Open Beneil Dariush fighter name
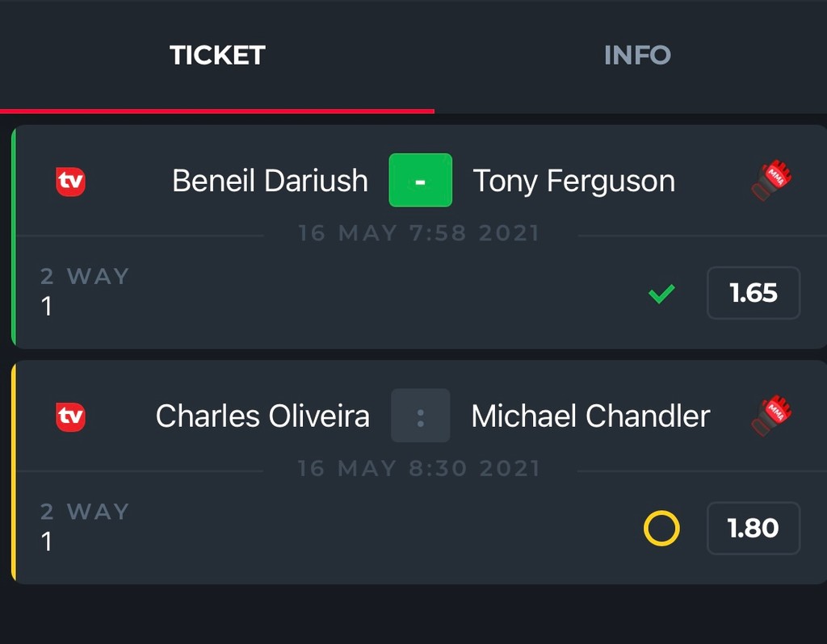 tap(270, 181)
